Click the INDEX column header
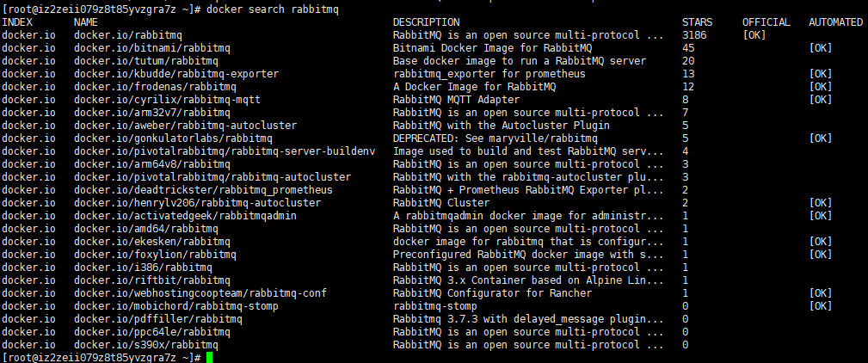Screen dimensions: 868x363 pos(17,22)
